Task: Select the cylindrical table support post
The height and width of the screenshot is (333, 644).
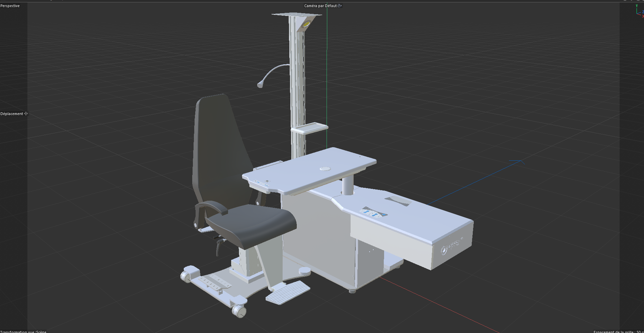Action: tap(347, 185)
